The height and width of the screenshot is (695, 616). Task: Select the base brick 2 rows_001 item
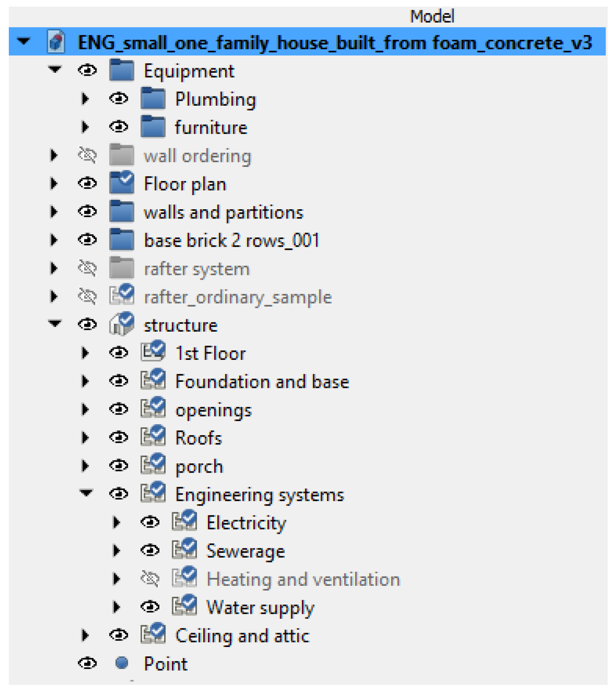[x=231, y=240]
